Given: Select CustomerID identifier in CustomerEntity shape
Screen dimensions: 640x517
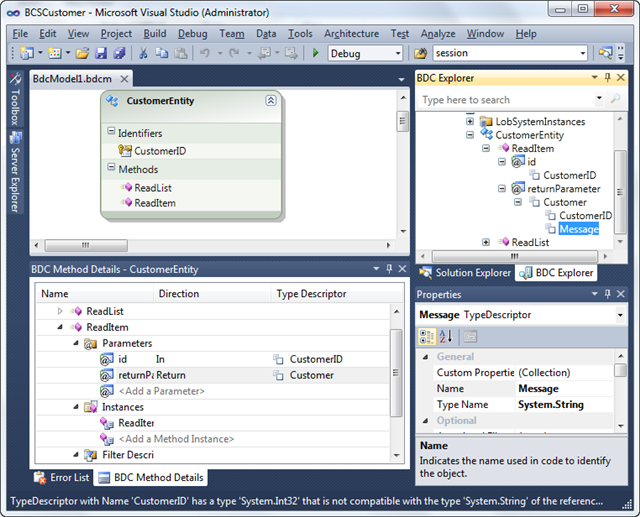Looking at the screenshot, I should 160,151.
